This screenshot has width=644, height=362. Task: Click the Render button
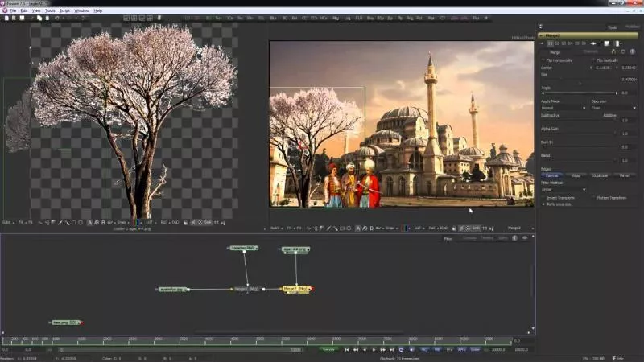coord(328,350)
